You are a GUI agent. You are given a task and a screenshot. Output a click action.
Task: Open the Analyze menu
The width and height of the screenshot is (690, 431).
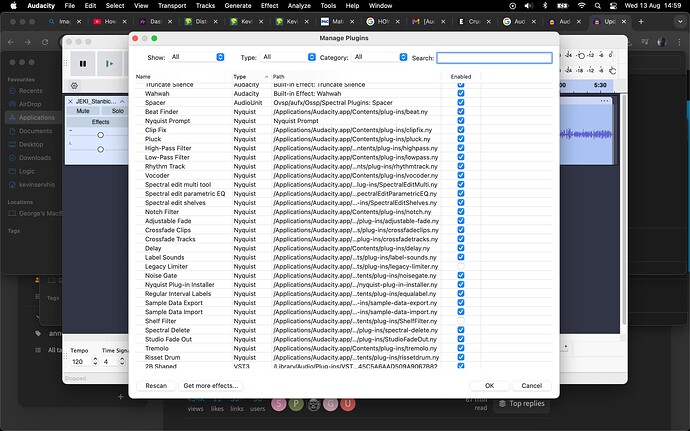coord(299,6)
